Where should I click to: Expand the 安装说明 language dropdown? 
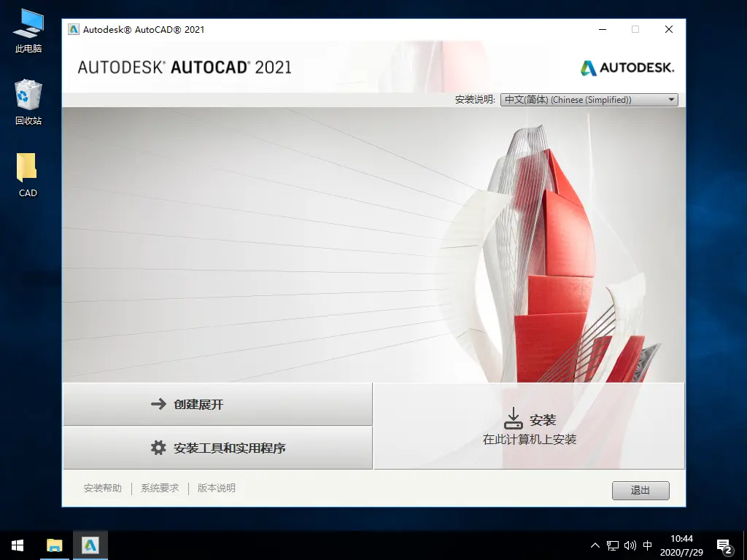coord(589,99)
